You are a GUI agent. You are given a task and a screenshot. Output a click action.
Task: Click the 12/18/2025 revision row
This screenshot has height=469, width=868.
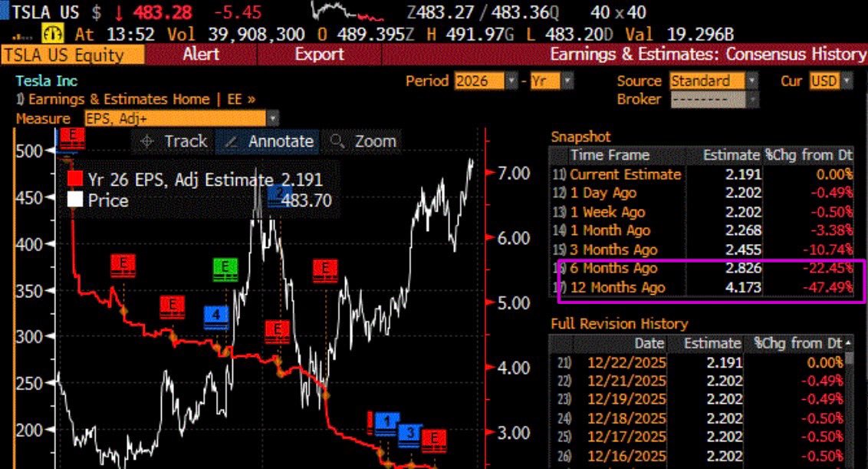pos(698,418)
